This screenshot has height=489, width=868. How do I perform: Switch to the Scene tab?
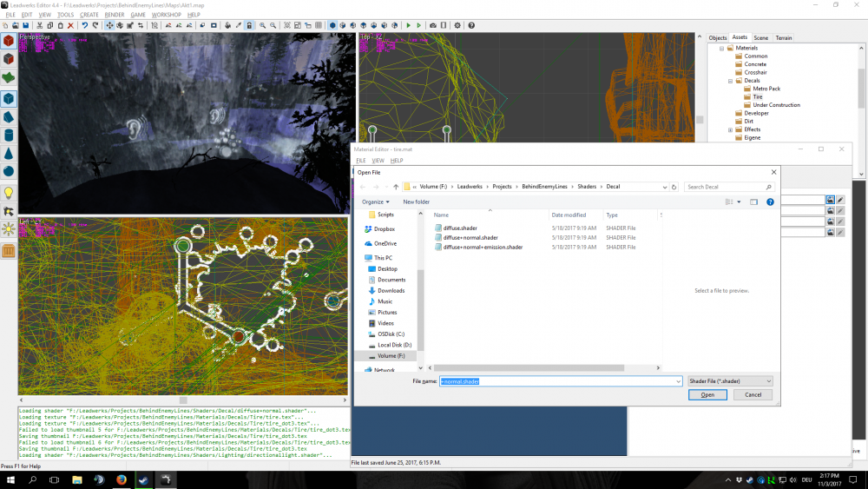[760, 37]
